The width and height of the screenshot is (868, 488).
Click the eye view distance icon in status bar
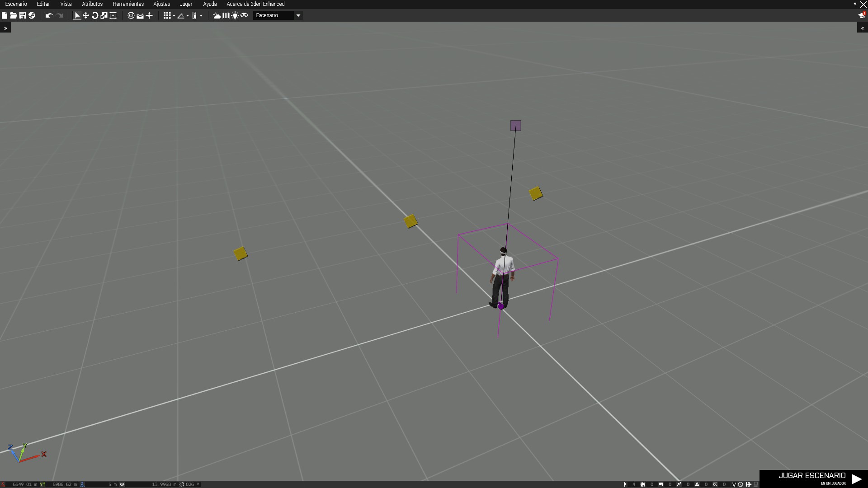tap(122, 484)
